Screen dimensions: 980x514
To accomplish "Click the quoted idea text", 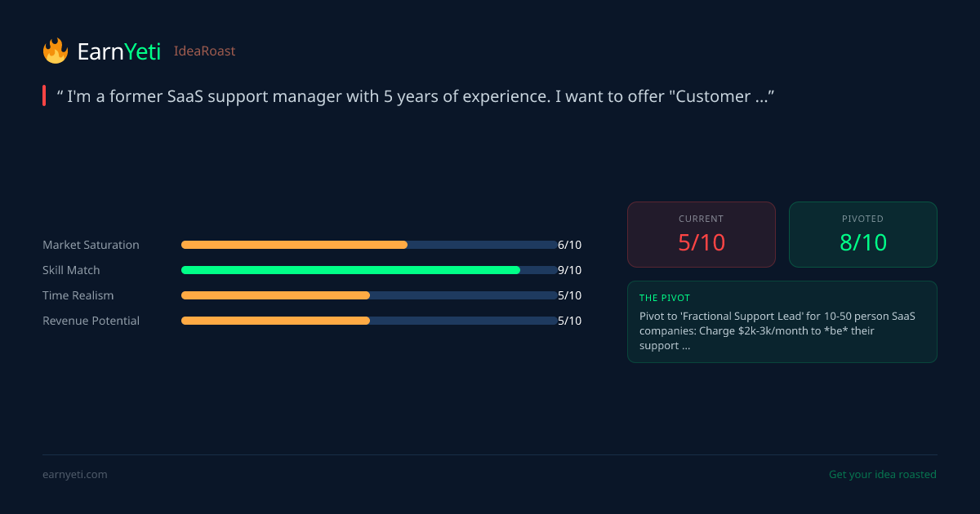I will [415, 96].
